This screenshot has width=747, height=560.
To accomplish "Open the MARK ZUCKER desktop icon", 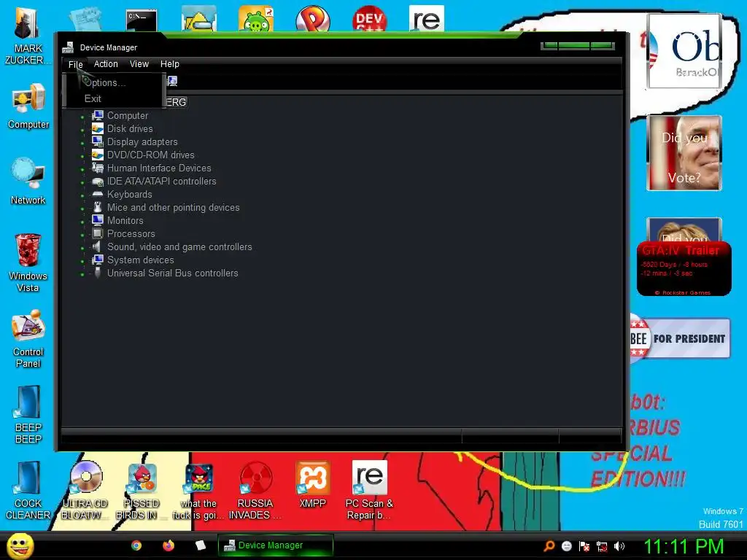I will (x=28, y=36).
